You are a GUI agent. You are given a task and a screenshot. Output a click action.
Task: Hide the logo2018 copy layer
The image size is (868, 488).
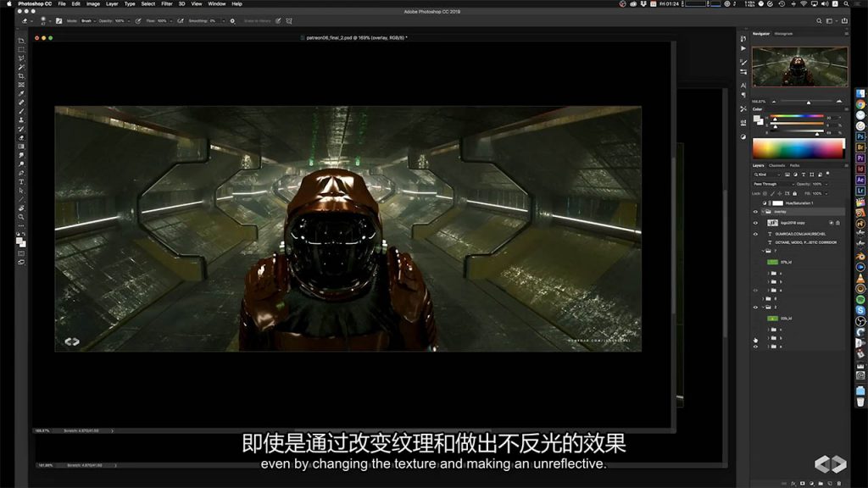coord(755,223)
